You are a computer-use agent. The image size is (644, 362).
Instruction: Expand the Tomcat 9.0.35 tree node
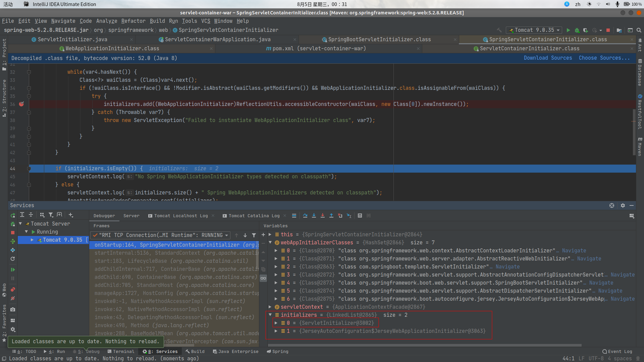32,240
